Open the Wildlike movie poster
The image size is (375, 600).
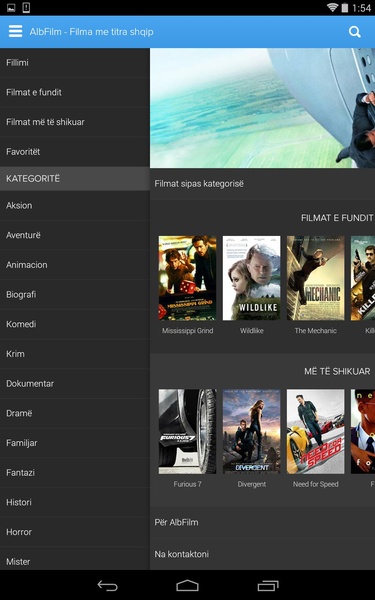pyautogui.click(x=251, y=278)
